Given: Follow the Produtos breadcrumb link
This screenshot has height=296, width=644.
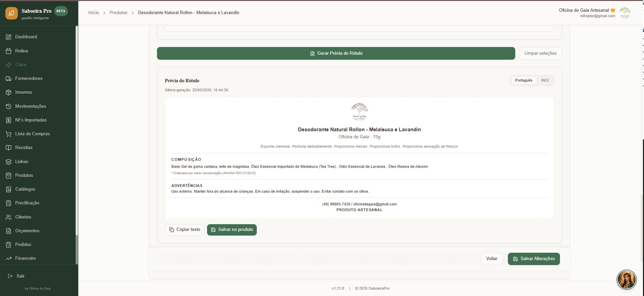Looking at the screenshot, I should (x=118, y=13).
